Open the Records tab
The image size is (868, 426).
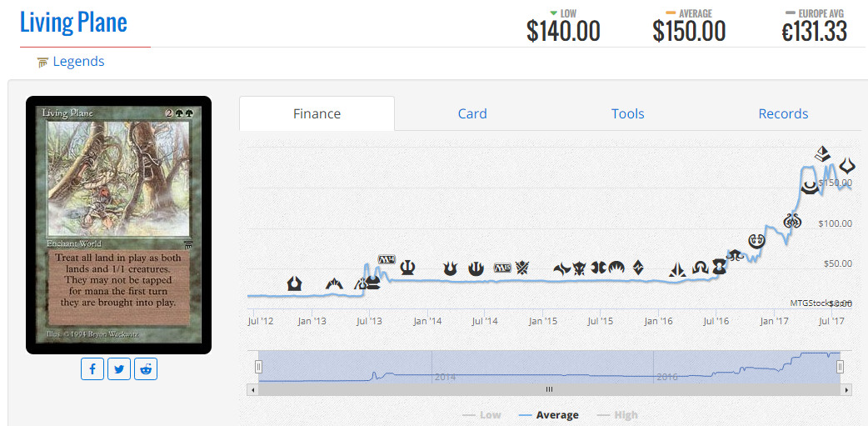(783, 113)
